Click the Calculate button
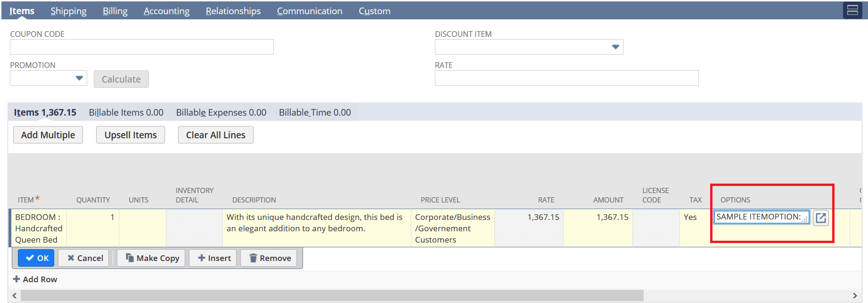Screen dimensions: 868x303 [x=121, y=79]
